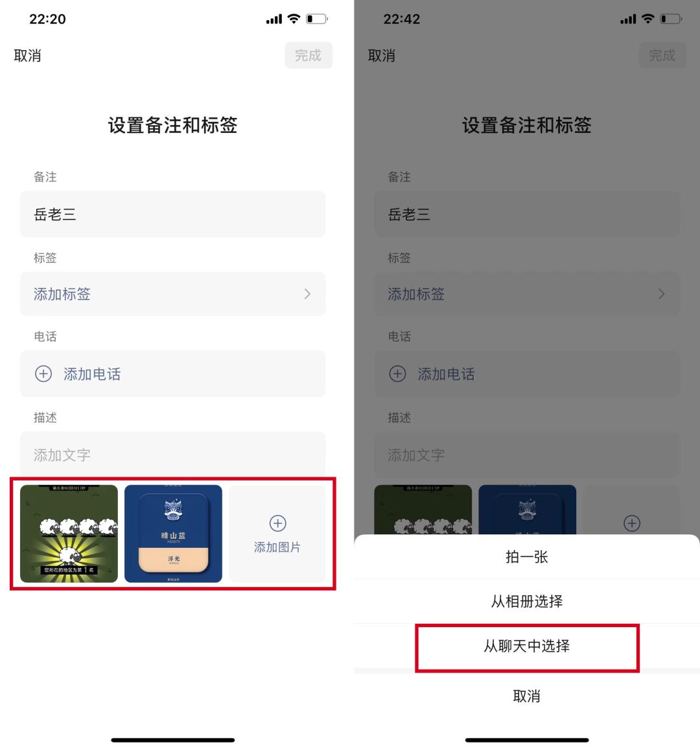Tap the 完成 button on the left screen
The height and width of the screenshot is (749, 700).
pyautogui.click(x=309, y=55)
